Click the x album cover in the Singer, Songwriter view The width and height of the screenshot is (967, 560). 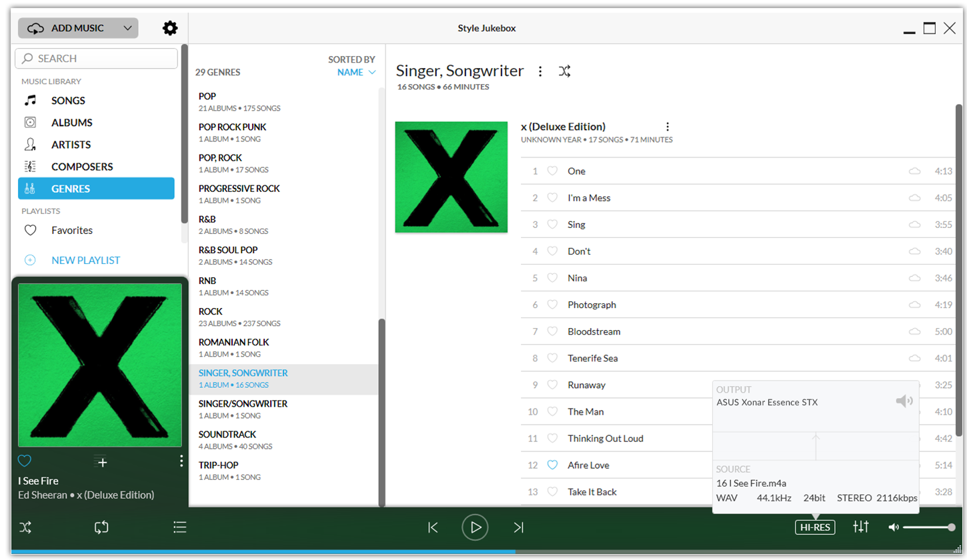[451, 177]
